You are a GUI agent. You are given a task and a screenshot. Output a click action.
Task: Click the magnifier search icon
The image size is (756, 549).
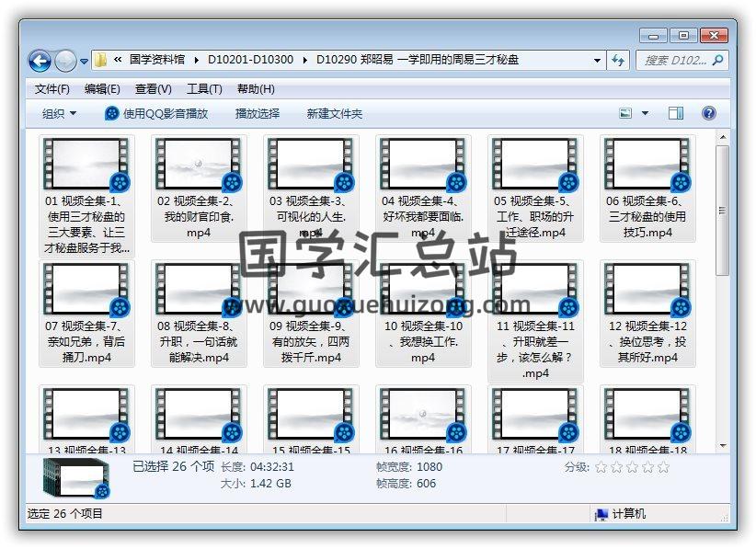coord(718,61)
